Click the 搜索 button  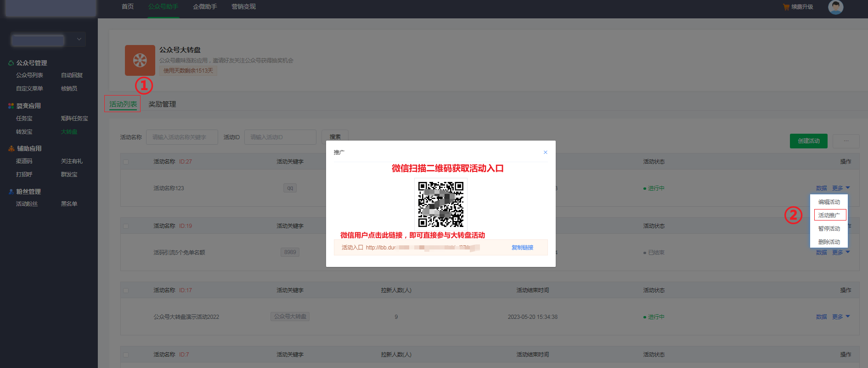[335, 136]
